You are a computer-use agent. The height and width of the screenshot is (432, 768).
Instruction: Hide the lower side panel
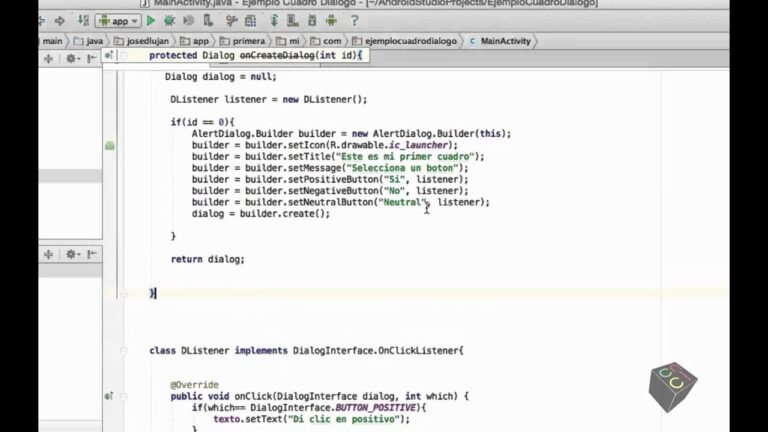pyautogui.click(x=92, y=254)
